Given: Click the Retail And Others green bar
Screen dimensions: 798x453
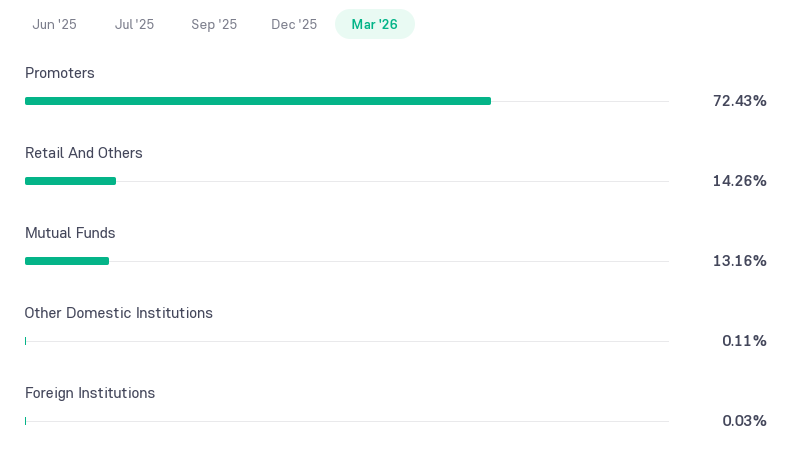Looking at the screenshot, I should click(70, 181).
